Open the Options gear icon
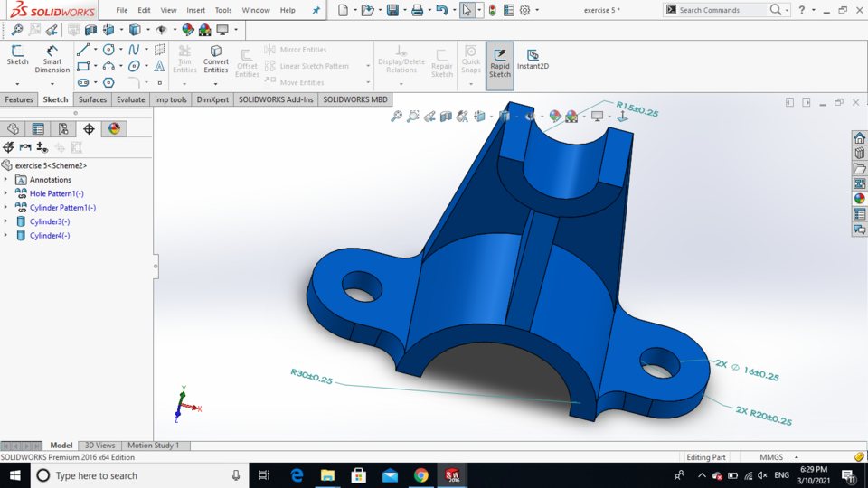868x488 pixels. click(524, 10)
